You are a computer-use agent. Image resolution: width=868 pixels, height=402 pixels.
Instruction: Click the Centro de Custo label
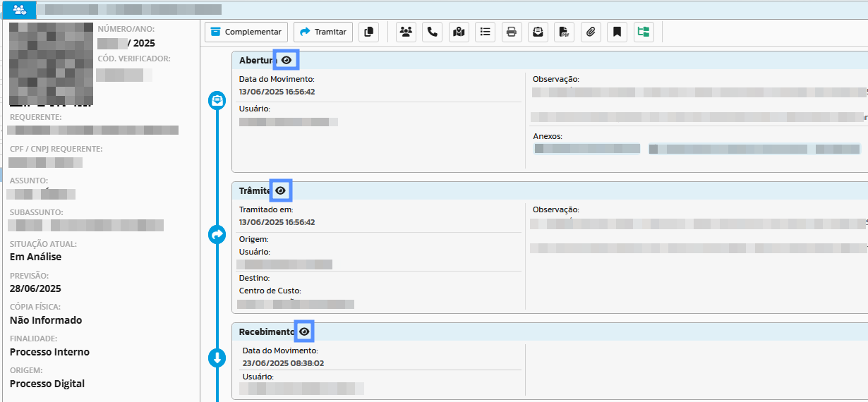point(270,291)
